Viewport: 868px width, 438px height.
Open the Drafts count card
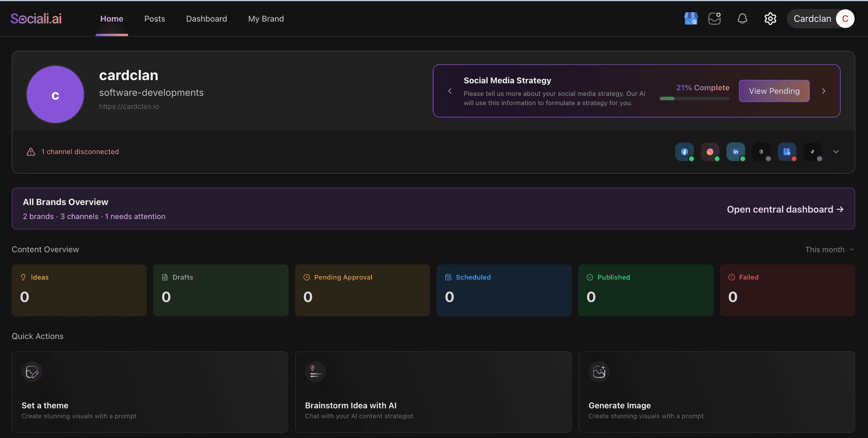pos(221,290)
